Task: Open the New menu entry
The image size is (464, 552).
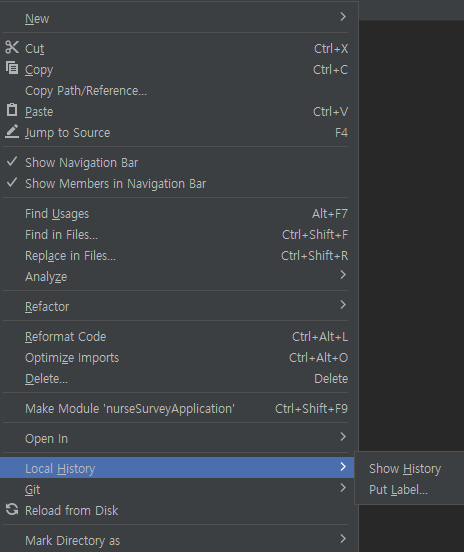Action: pyautogui.click(x=177, y=18)
